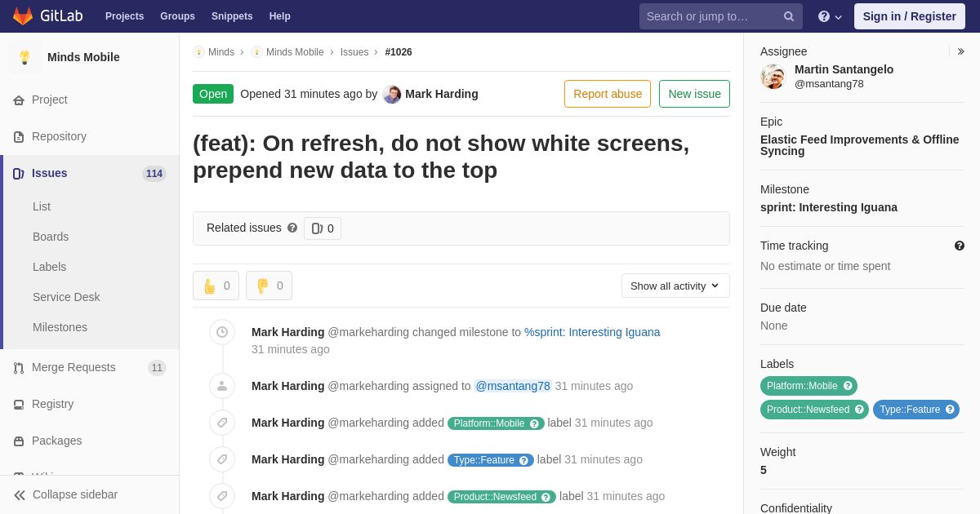Click the Issues count badge 114
Viewport: 980px width, 514px height.
tap(154, 174)
